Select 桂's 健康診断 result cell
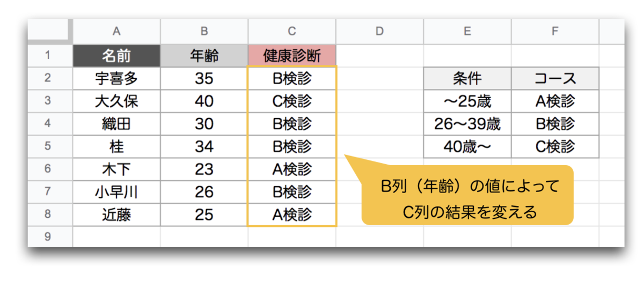Screen dimensions: 644x281 [292, 146]
